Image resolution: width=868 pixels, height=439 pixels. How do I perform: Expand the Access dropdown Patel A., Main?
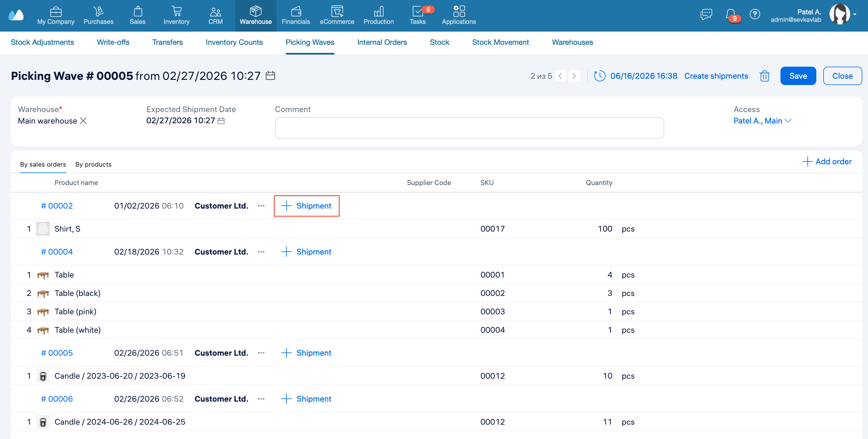[762, 121]
